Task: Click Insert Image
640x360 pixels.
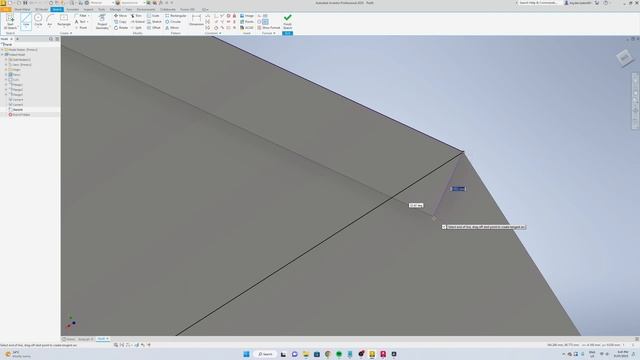Action: click(x=247, y=16)
